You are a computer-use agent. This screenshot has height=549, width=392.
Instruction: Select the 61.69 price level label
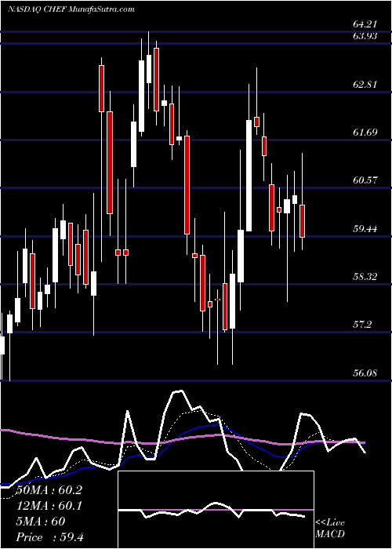click(365, 133)
